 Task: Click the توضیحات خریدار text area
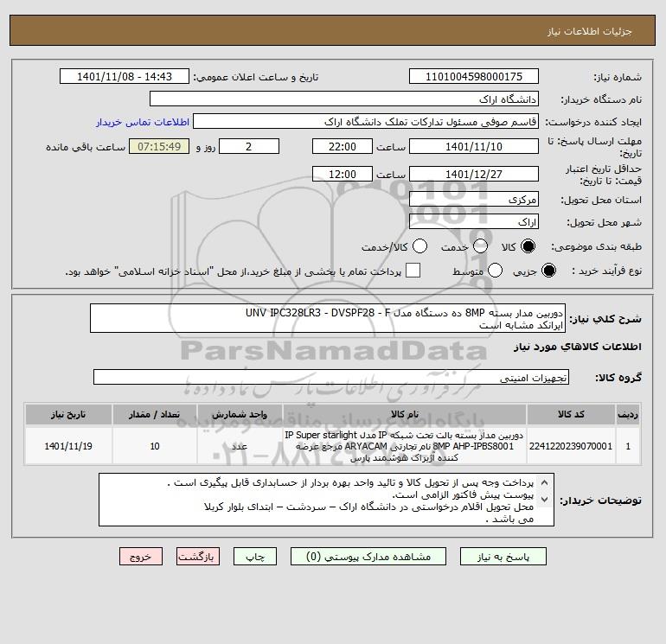326,500
